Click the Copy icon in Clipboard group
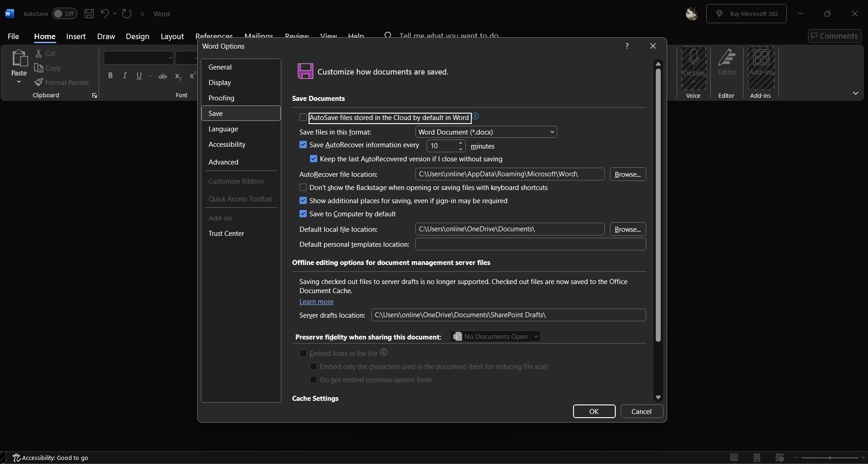Viewport: 868px width, 464px height. 39,68
